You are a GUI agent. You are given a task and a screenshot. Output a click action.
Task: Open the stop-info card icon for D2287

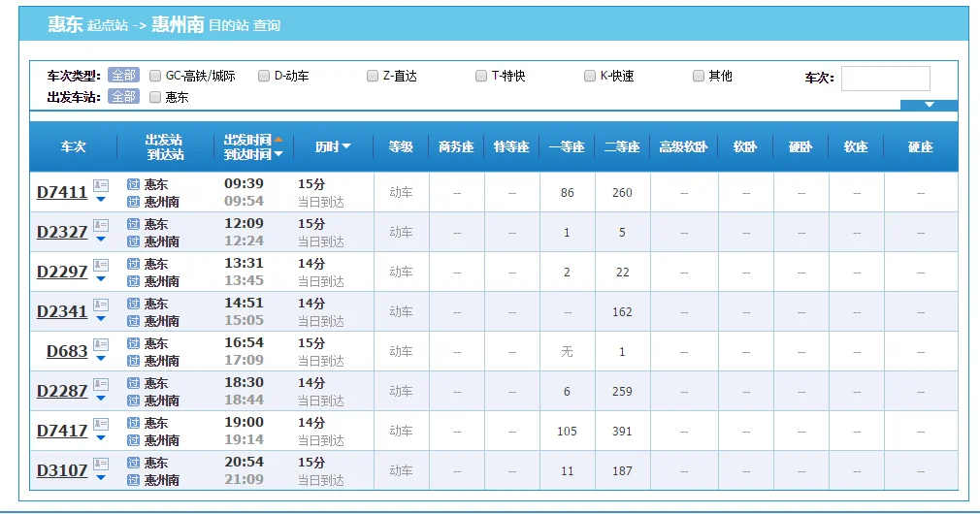tap(101, 384)
